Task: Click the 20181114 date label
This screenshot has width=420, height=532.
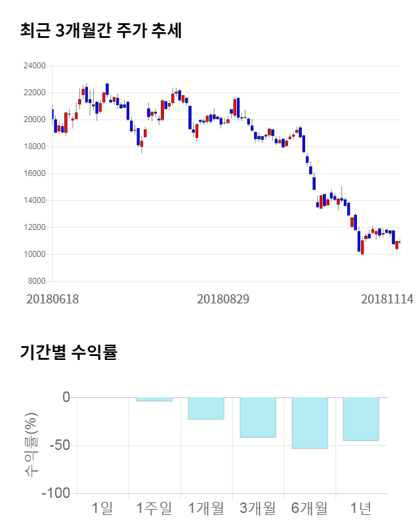Action: 387,299
